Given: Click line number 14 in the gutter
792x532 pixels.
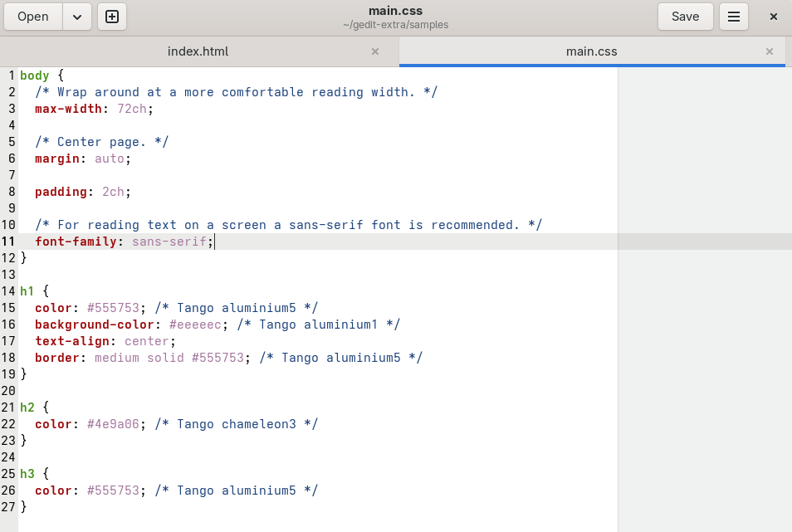Looking at the screenshot, I should coord(8,291).
